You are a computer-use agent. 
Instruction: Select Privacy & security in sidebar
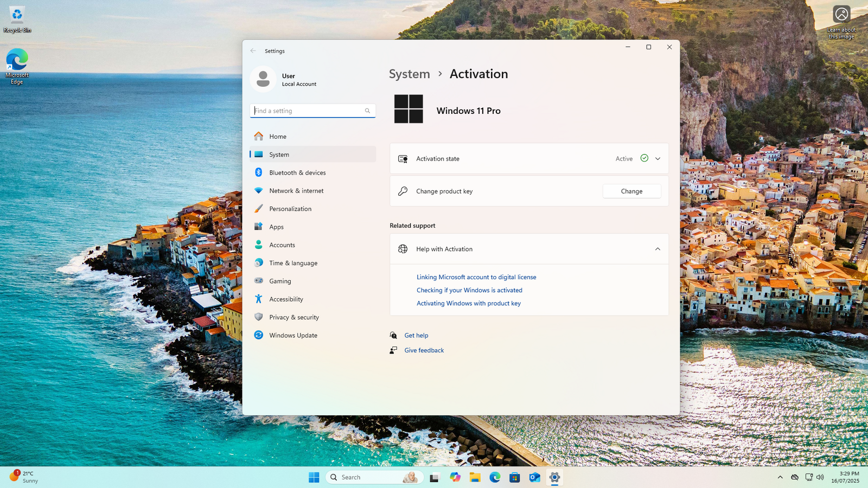[293, 317]
